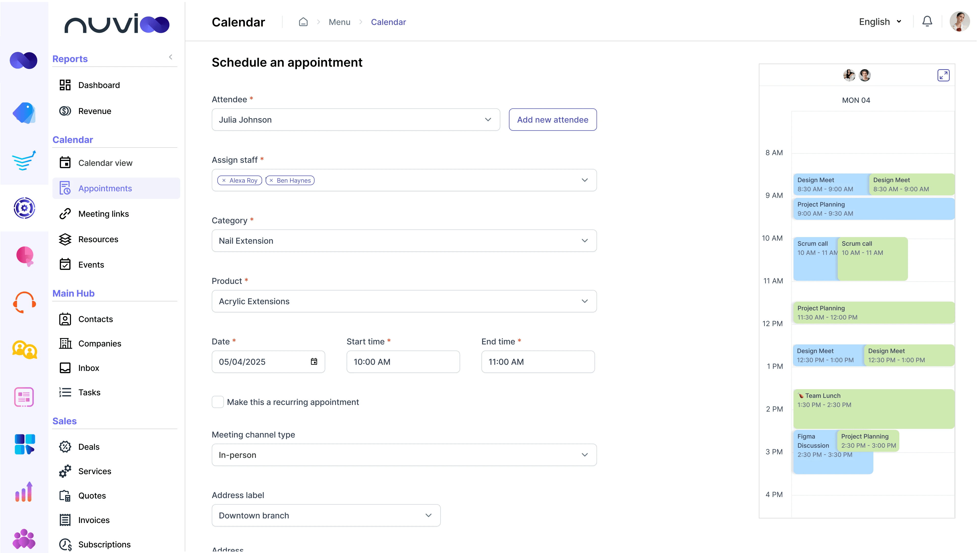Open the Attendee dropdown
Screen dimensions: 980x553
[355, 120]
